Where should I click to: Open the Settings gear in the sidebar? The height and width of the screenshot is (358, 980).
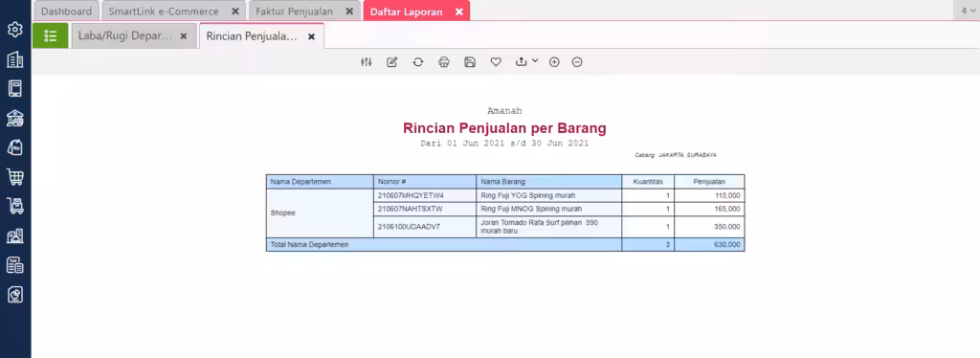(15, 30)
